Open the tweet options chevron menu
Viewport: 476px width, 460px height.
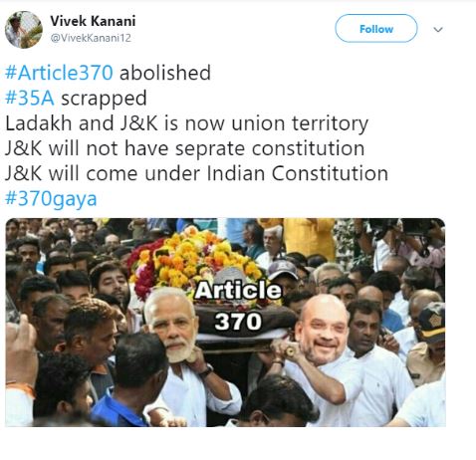[x=438, y=30]
